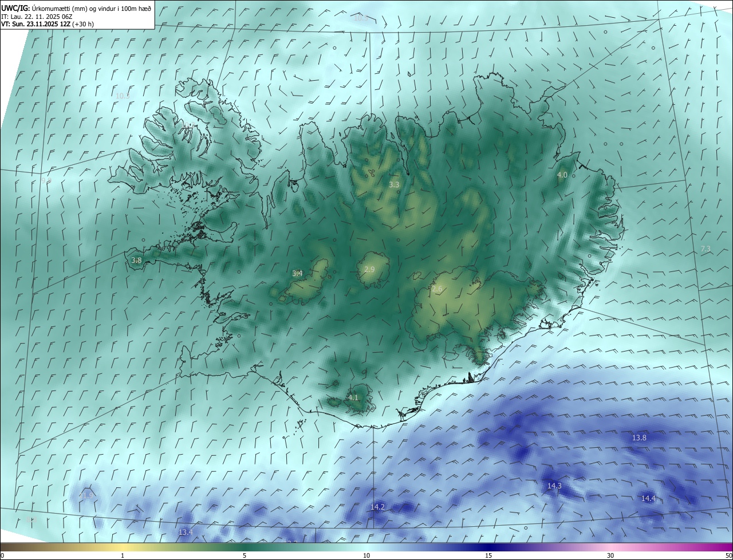Click the legend tick label 10

(366, 555)
